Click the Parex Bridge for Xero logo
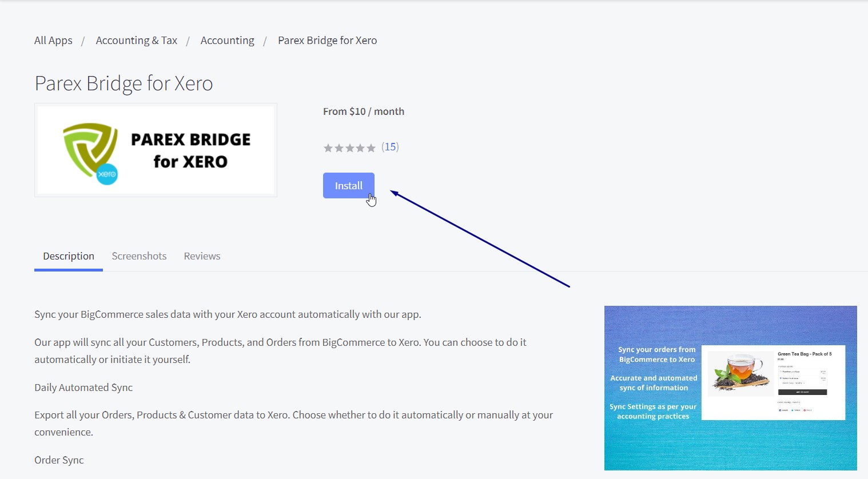 [x=156, y=150]
